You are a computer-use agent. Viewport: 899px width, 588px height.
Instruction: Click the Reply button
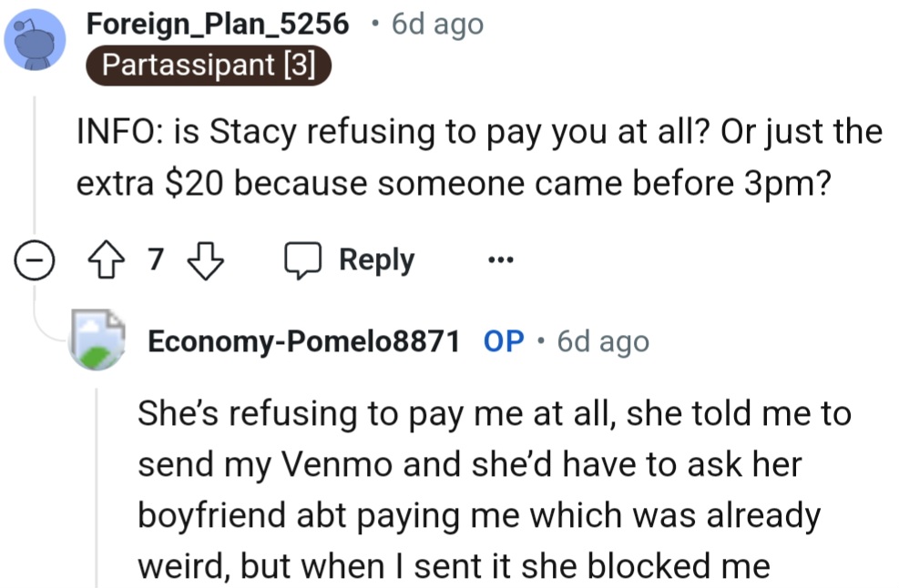(376, 259)
